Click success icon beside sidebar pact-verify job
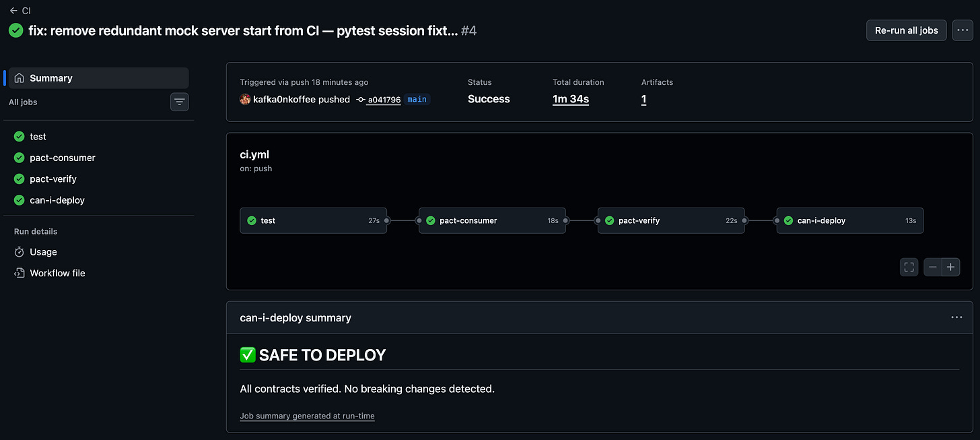 [20, 179]
